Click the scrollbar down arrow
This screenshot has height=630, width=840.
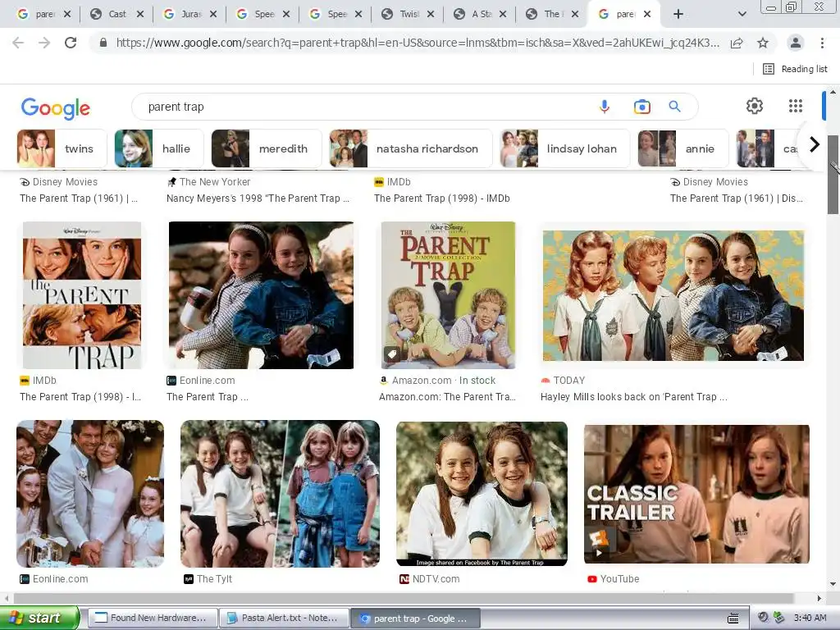pyautogui.click(x=833, y=584)
